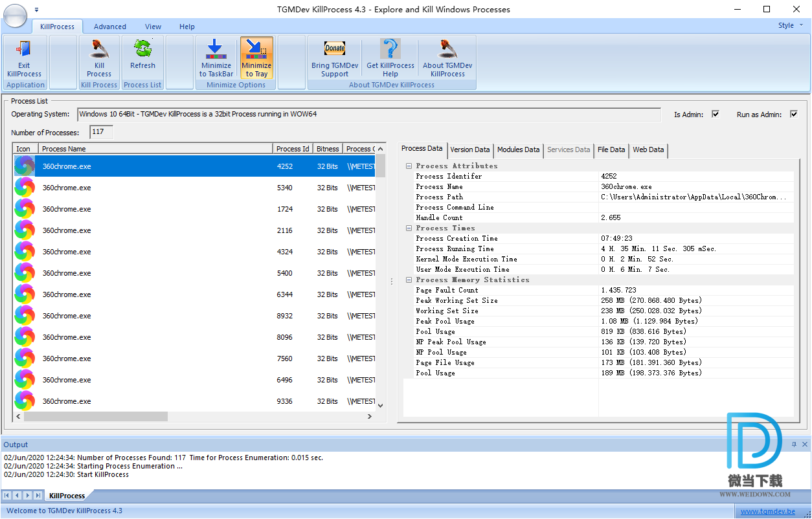The width and height of the screenshot is (812, 519).
Task: Toggle the Run as Admin checkbox
Action: pos(794,115)
